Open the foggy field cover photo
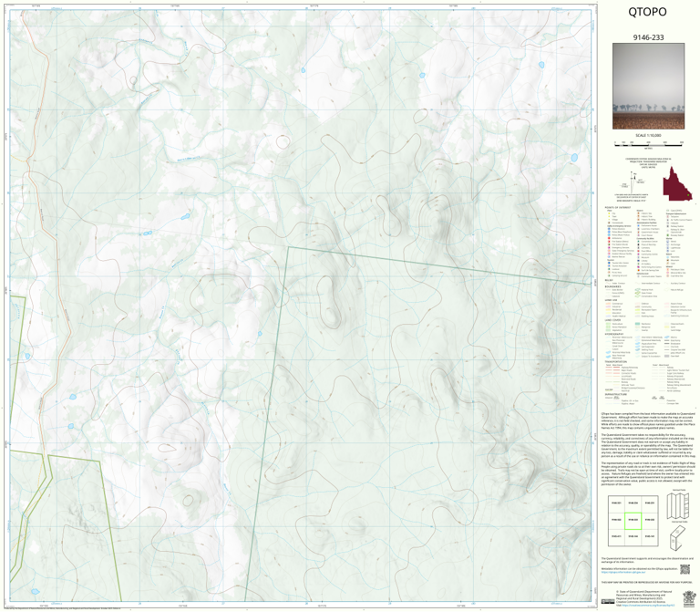Screen dimensions: 700x612 pos(648,86)
